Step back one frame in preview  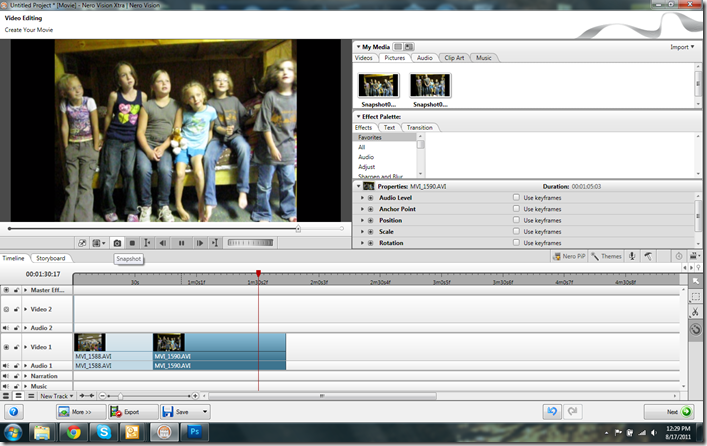(x=163, y=243)
